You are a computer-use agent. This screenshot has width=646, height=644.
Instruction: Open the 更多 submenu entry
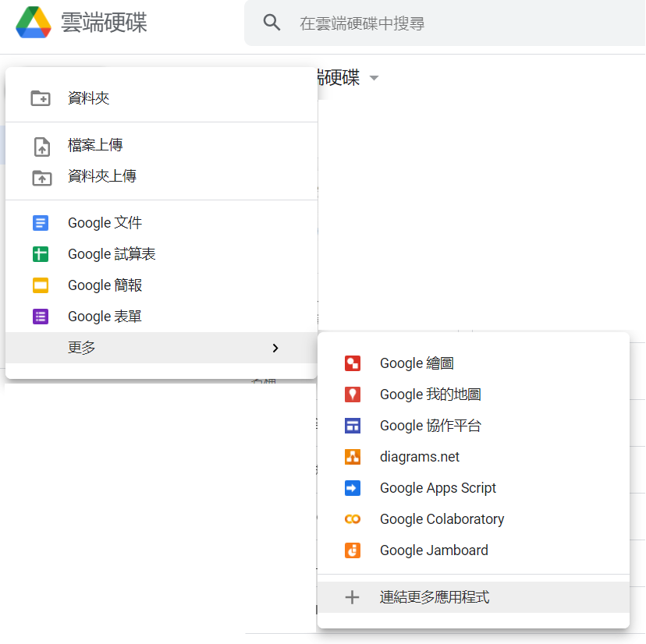coord(161,348)
